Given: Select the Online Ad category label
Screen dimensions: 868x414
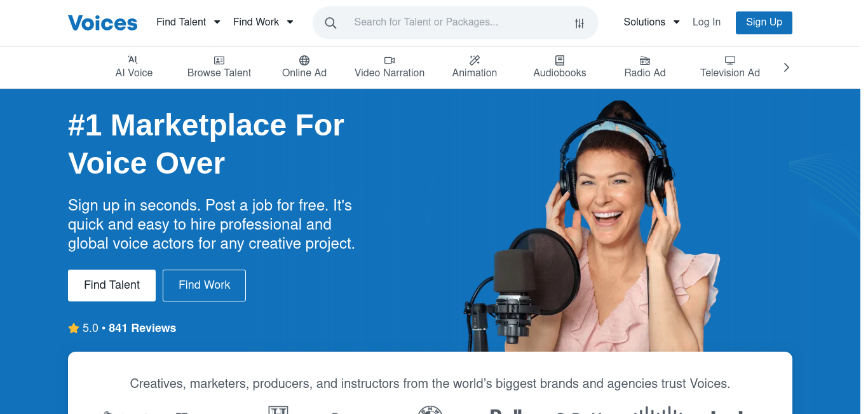Looking at the screenshot, I should coord(304,72).
